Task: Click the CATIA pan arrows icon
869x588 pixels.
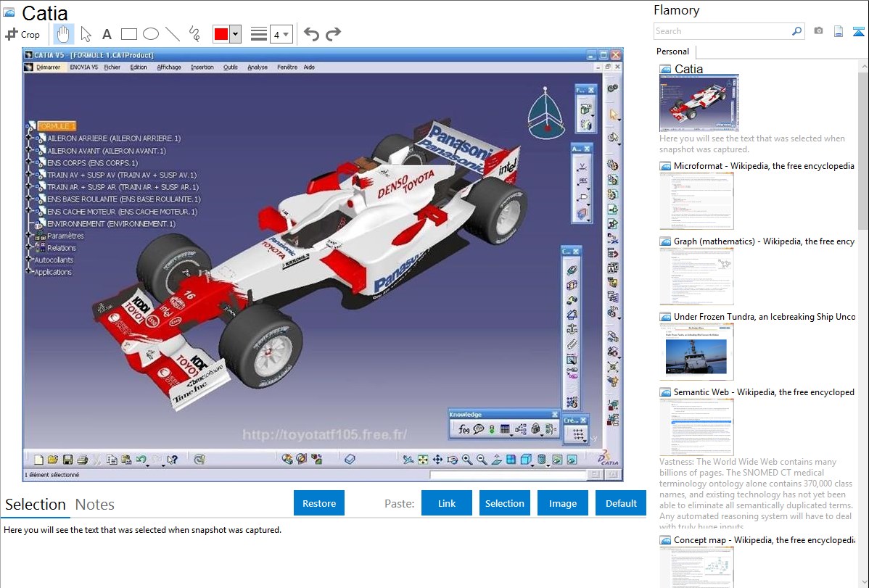Action: 437,460
